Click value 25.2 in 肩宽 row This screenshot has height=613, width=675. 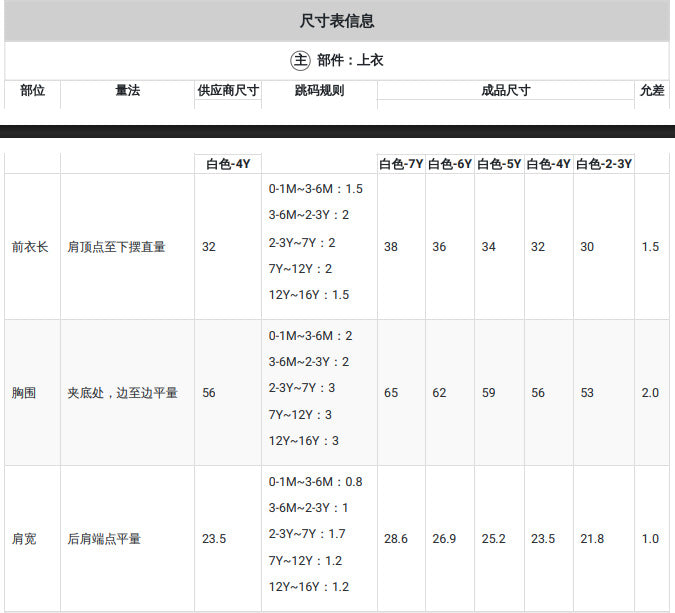click(x=493, y=539)
